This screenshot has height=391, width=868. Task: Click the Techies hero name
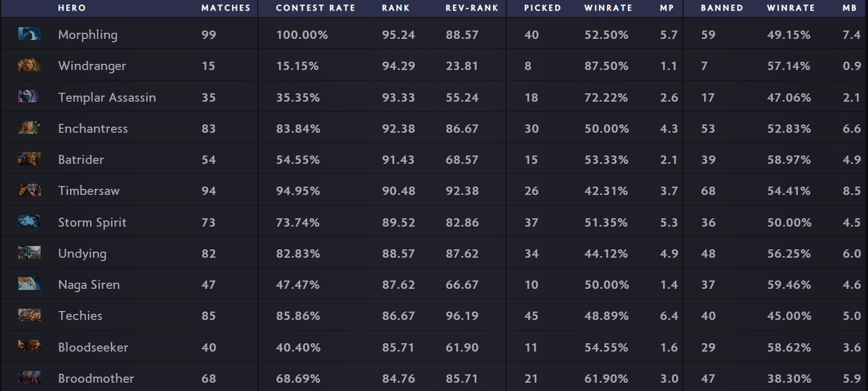click(x=80, y=315)
